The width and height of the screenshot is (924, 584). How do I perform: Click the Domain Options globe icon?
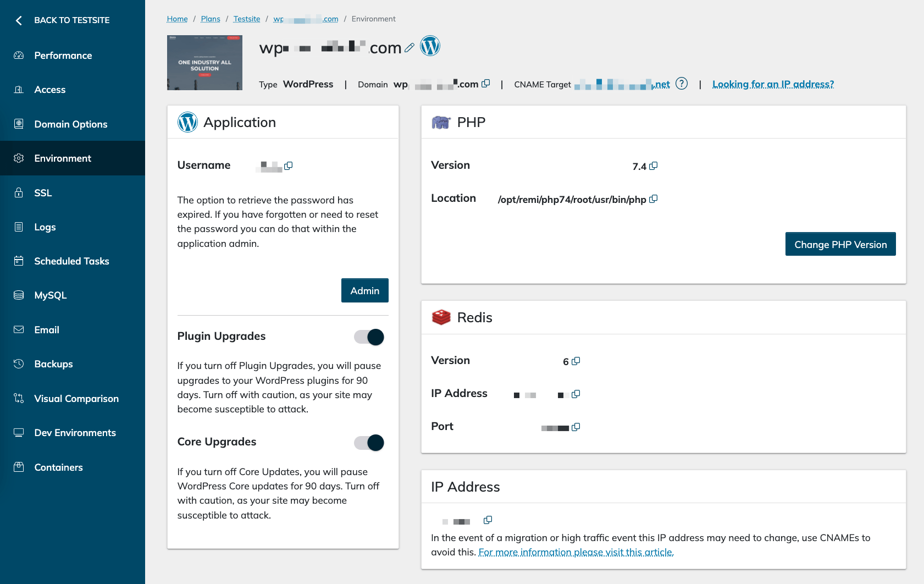click(19, 124)
